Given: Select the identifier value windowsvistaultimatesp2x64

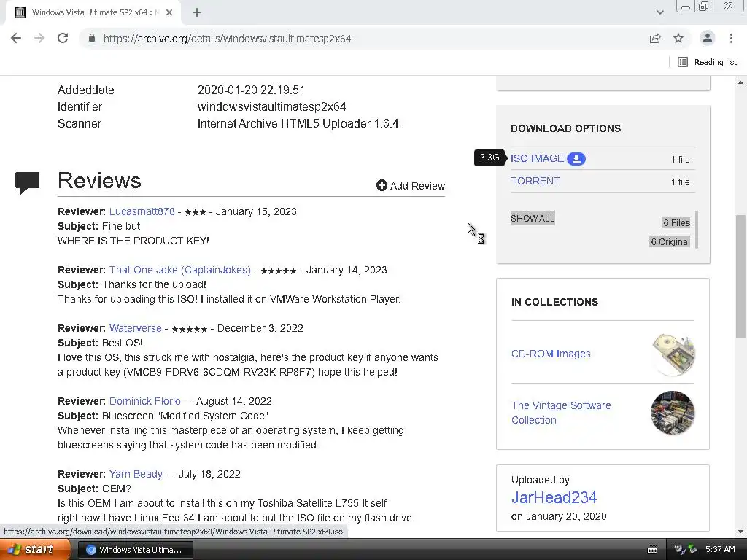Looking at the screenshot, I should (x=271, y=106).
